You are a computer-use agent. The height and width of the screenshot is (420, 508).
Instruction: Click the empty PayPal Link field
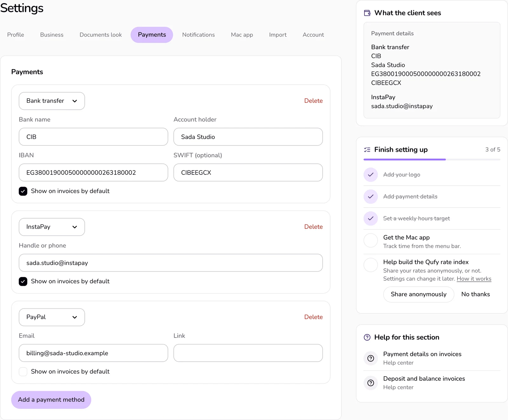point(248,353)
